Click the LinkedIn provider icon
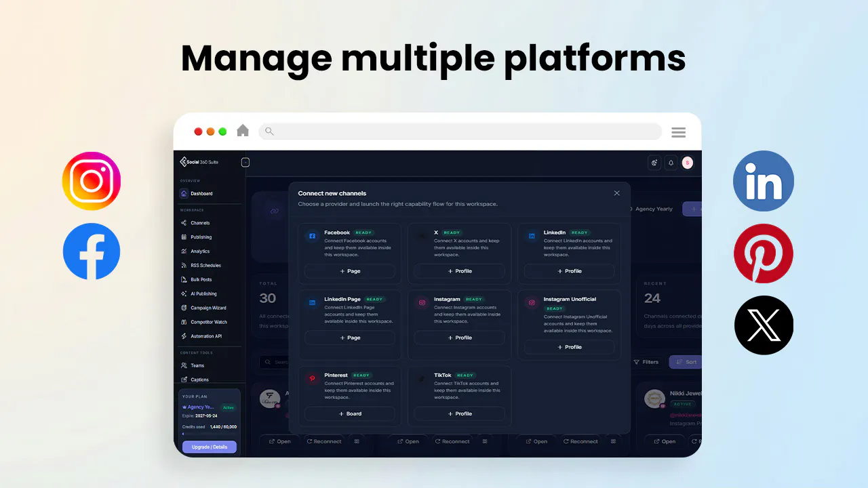The image size is (868, 488). pyautogui.click(x=532, y=236)
